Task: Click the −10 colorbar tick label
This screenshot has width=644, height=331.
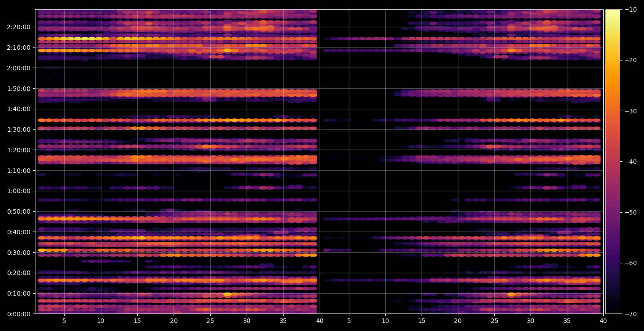Action: click(630, 10)
